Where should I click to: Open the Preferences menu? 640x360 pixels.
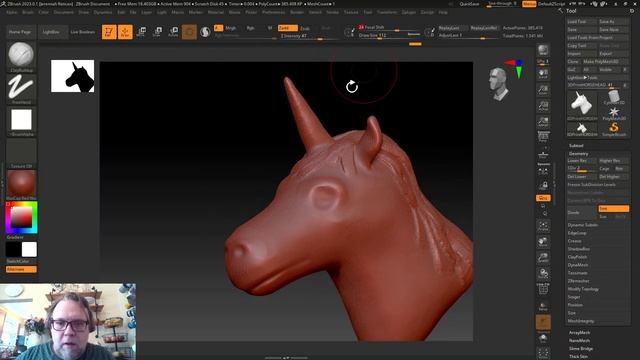pos(273,12)
